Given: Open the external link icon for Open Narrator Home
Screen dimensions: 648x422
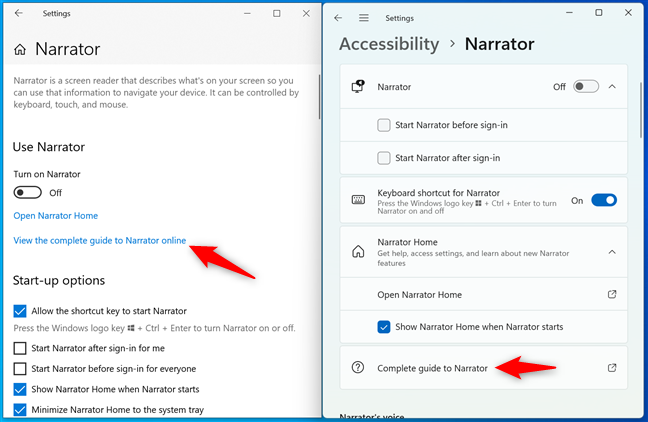Looking at the screenshot, I should [612, 294].
